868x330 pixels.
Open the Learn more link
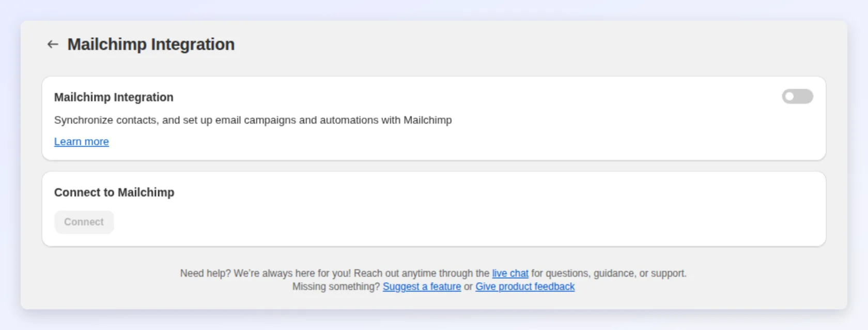coord(82,142)
